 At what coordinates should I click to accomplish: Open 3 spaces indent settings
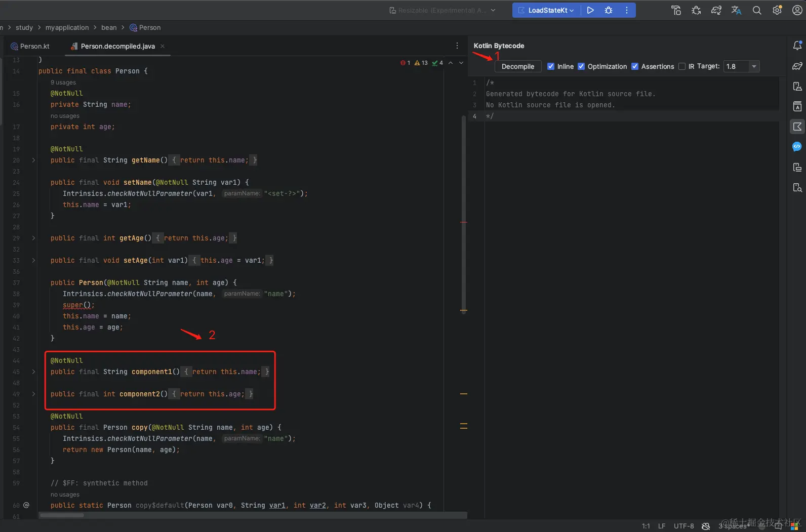click(733, 526)
